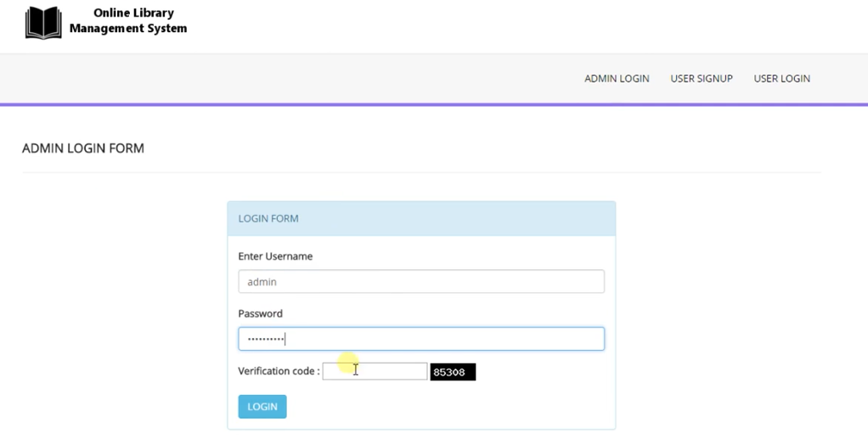This screenshot has height=445, width=868.
Task: Click the Password label text
Action: click(x=260, y=314)
